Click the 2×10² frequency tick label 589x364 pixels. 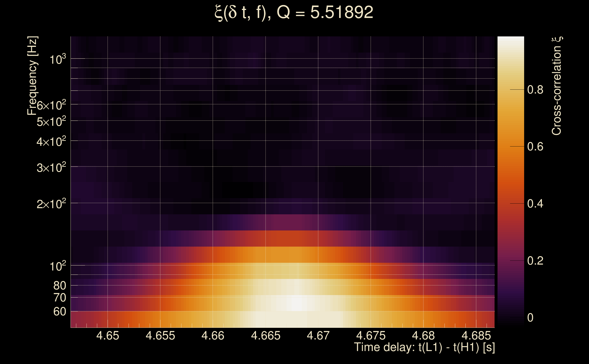[x=51, y=204]
